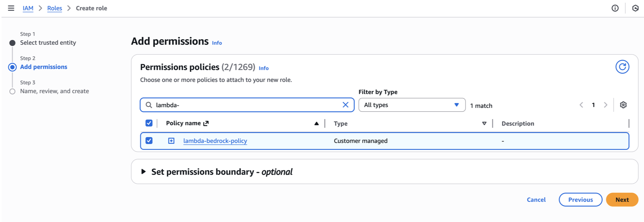Image resolution: width=644 pixels, height=222 pixels.
Task: Open the Filter by Type dropdown
Action: point(412,105)
